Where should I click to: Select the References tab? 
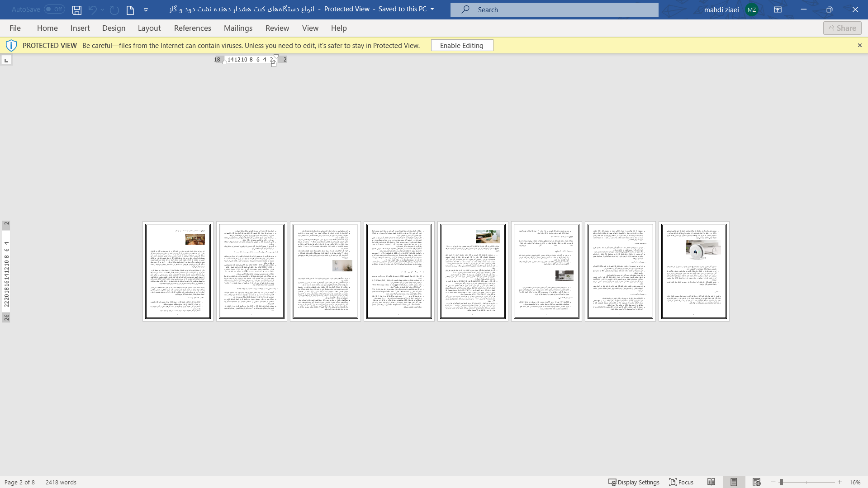(193, 28)
